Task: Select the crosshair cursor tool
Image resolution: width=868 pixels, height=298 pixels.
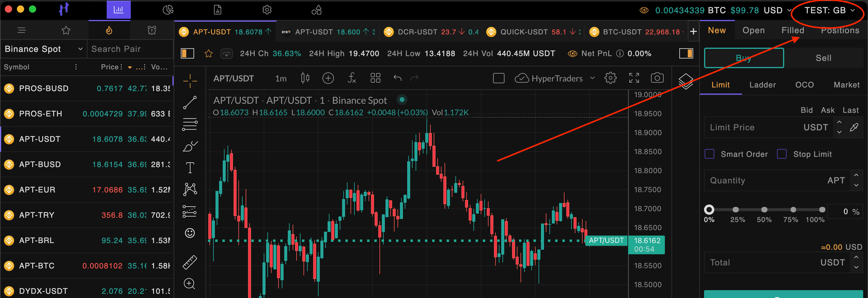Action: tap(190, 81)
